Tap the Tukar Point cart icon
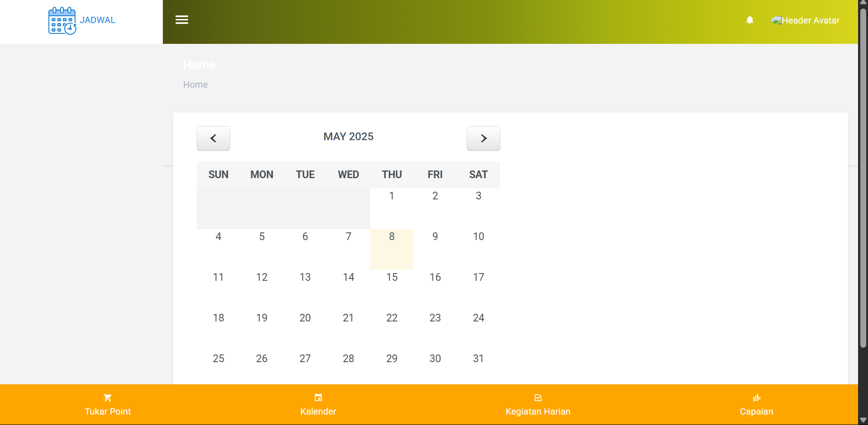This screenshot has height=425, width=868. click(107, 398)
